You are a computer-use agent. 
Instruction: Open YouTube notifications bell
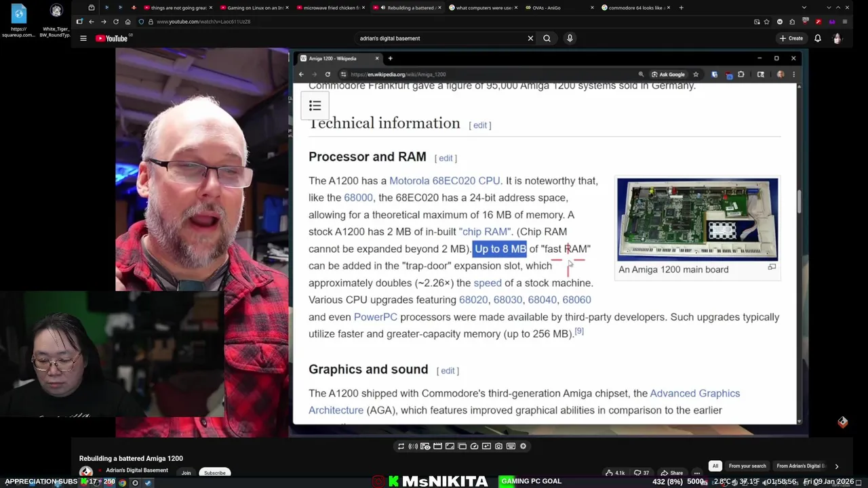pyautogui.click(x=818, y=39)
